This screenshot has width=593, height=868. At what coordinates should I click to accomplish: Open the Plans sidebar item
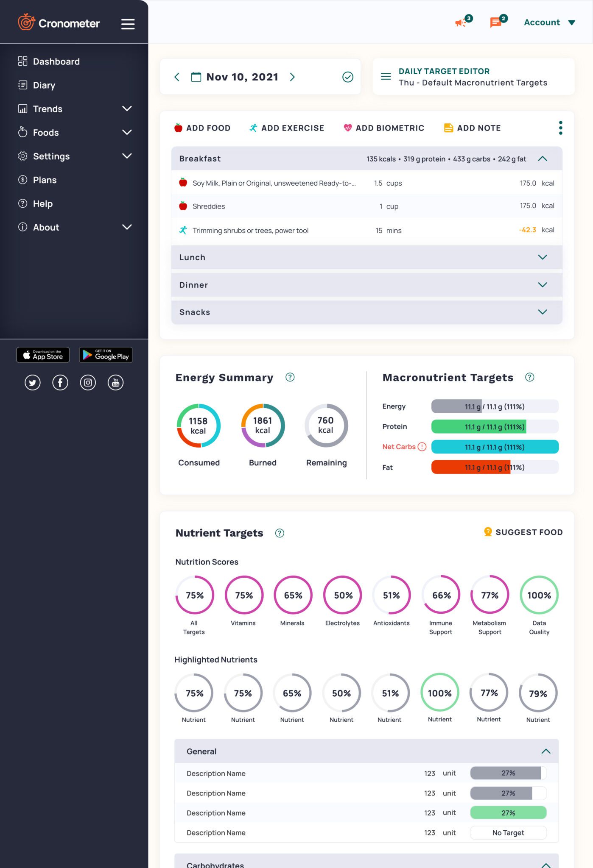[45, 180]
